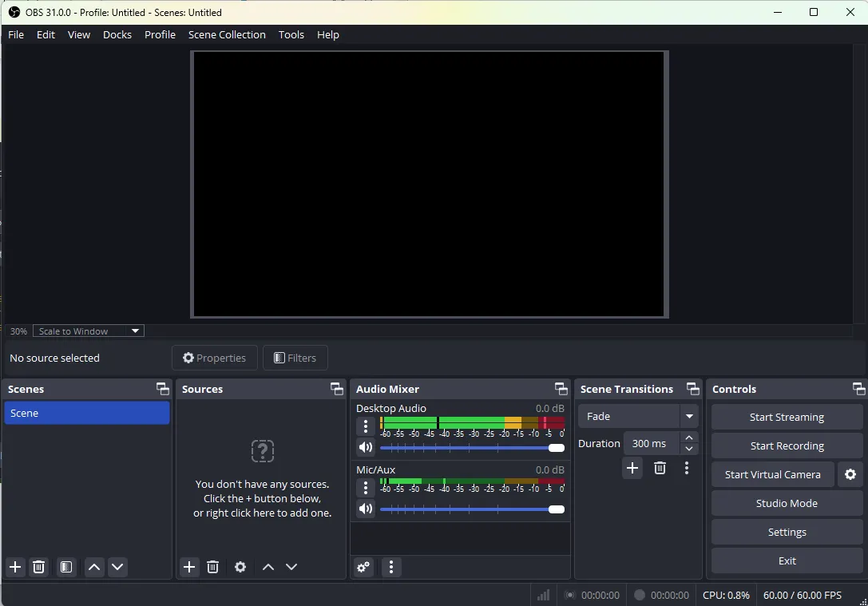
Task: Mute Desktop Audio speaker icon
Action: click(x=366, y=448)
